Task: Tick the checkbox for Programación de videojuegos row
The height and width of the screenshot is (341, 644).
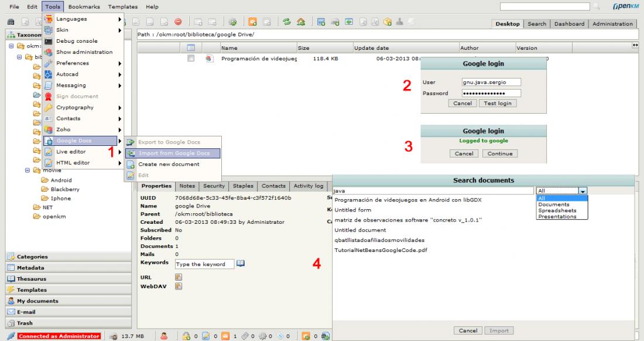Action: tap(191, 59)
